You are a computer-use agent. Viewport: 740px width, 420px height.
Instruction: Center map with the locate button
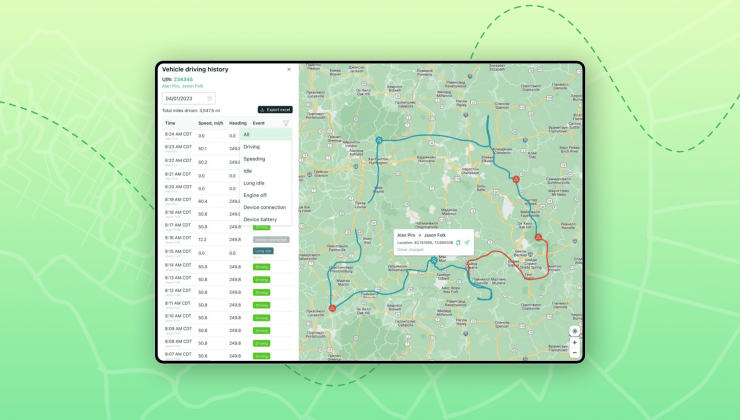click(x=574, y=331)
